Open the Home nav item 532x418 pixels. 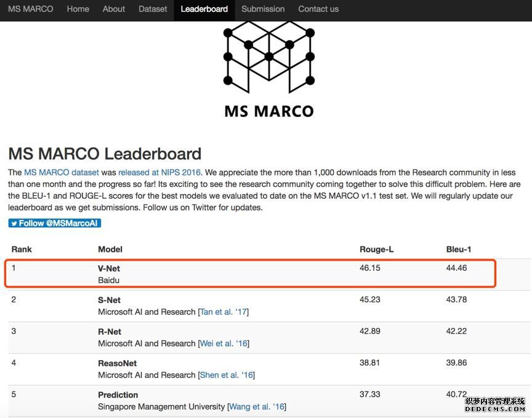(78, 9)
